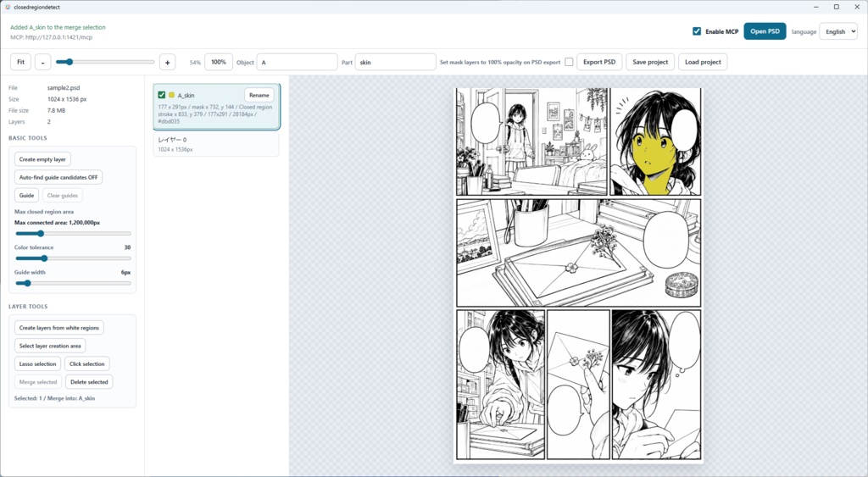Adjust the zoom level slider

(x=104, y=62)
